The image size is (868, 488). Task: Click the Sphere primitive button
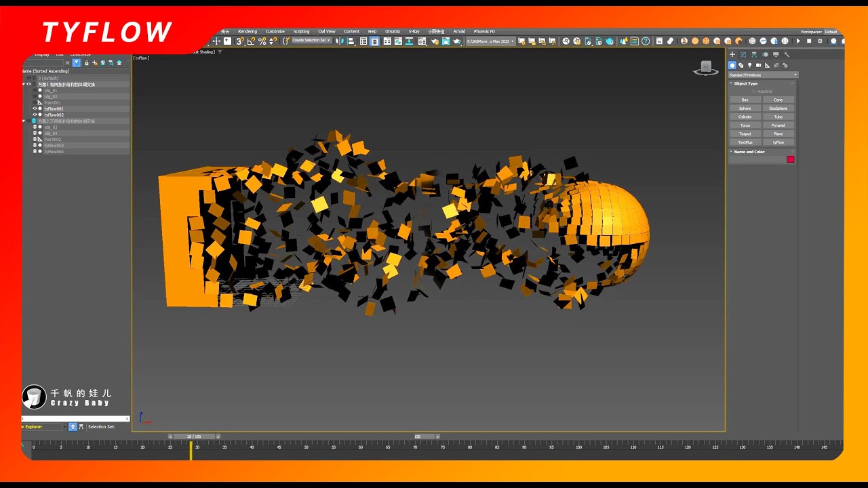pos(745,108)
